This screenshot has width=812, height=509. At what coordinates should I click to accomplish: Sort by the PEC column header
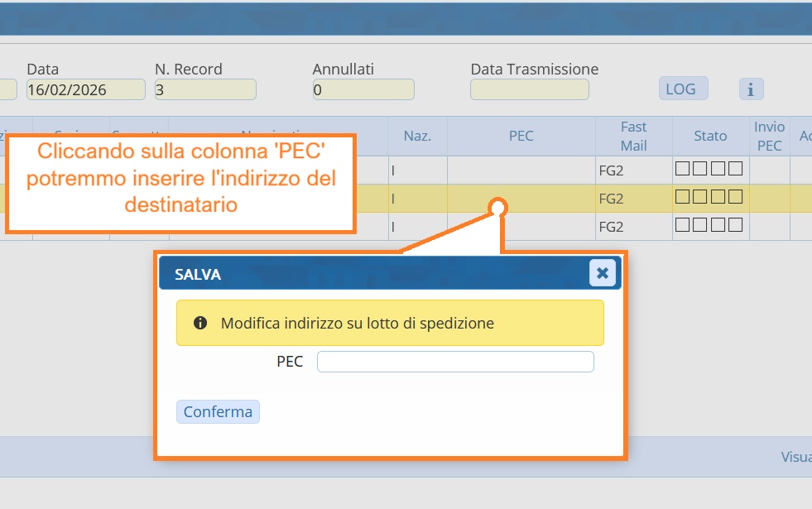(x=521, y=136)
